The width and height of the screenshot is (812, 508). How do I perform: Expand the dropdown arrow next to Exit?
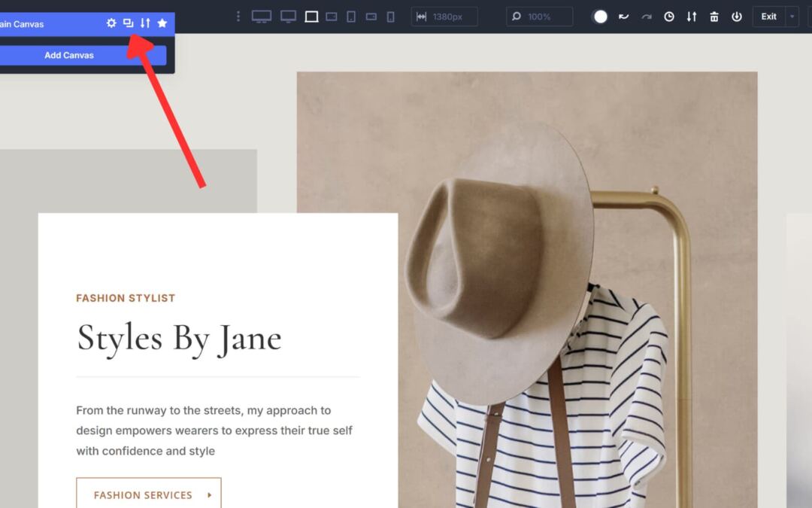[791, 17]
